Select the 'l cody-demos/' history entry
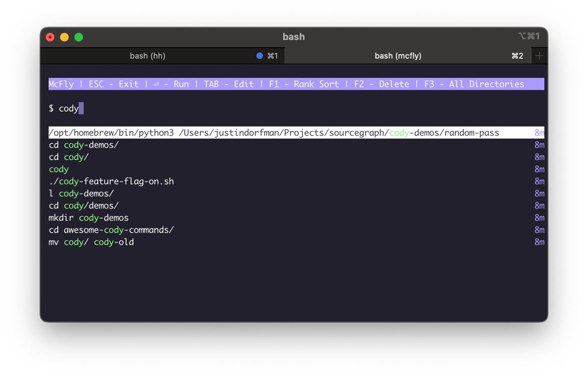The image size is (588, 375). (296, 193)
